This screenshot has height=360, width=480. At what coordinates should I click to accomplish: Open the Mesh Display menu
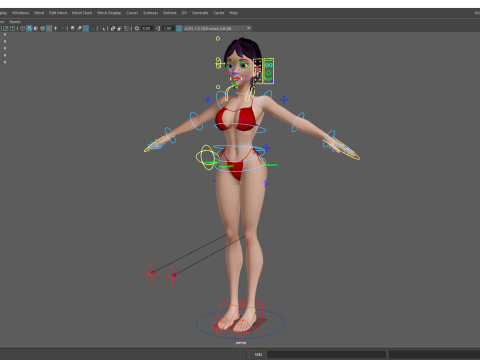tap(109, 13)
